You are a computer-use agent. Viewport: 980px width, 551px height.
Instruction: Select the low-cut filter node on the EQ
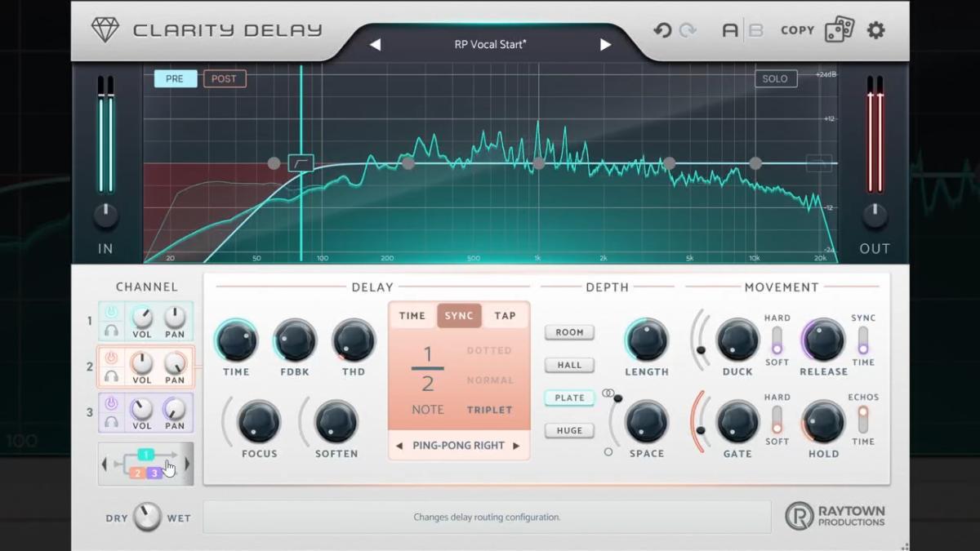point(301,162)
